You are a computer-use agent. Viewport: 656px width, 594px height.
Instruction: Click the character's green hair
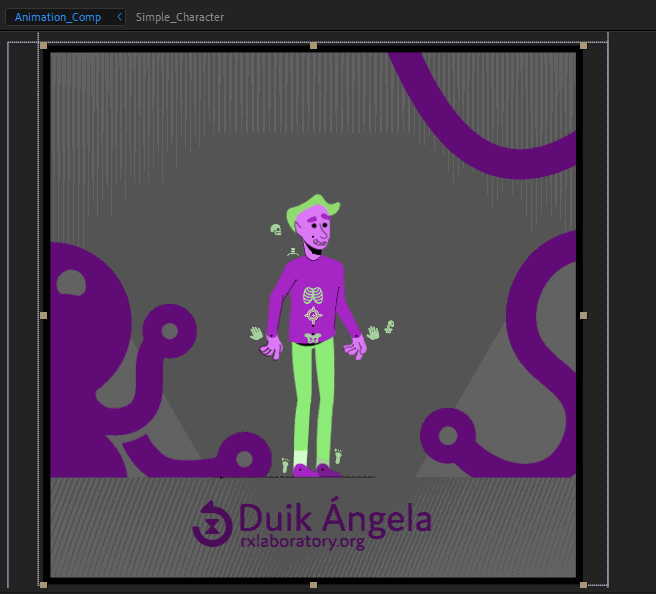[311, 210]
